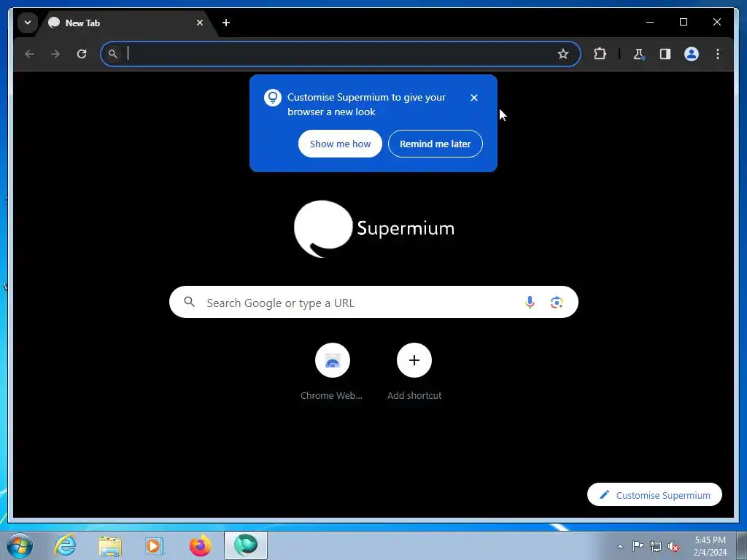Screen dimensions: 747x560
Task: Open the network tray icon
Action: coord(656,546)
